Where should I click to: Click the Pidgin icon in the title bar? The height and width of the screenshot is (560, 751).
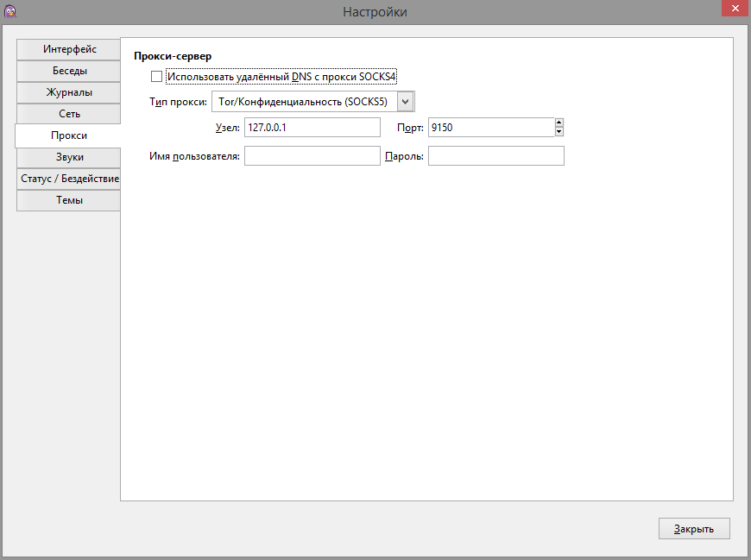tap(9, 11)
